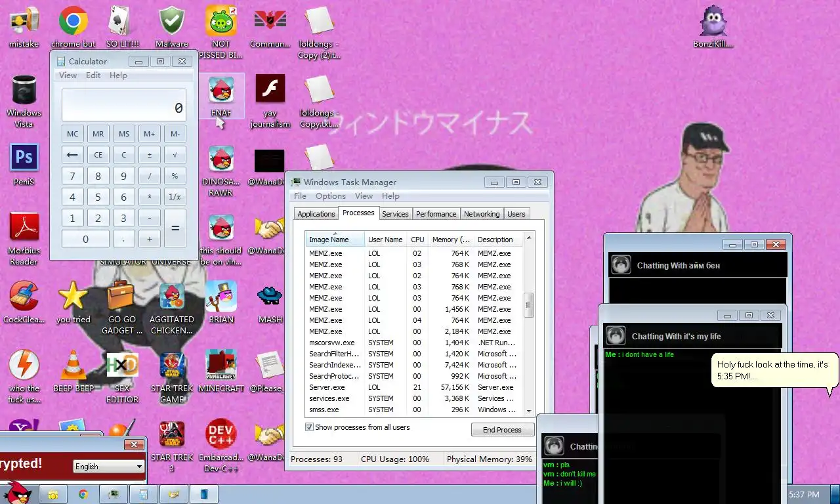840x504 pixels.
Task: Select the Server.exe process row
Action: point(413,387)
